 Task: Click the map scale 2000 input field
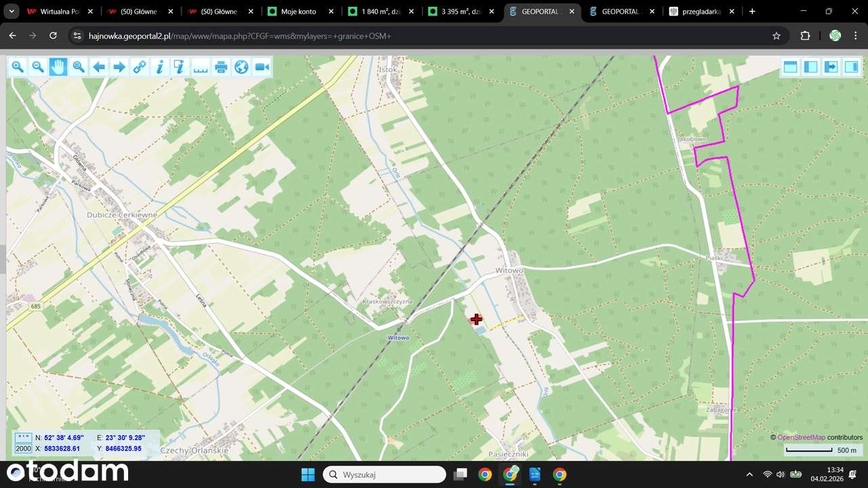click(22, 448)
